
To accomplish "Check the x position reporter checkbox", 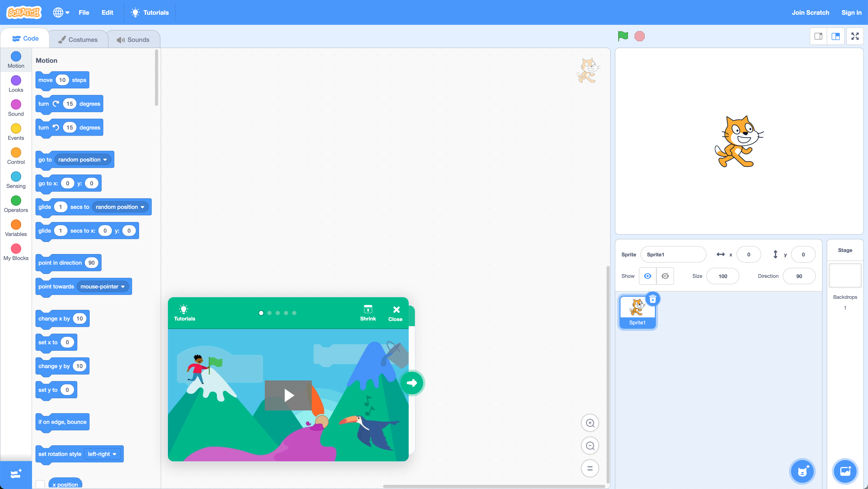I will (x=40, y=484).
